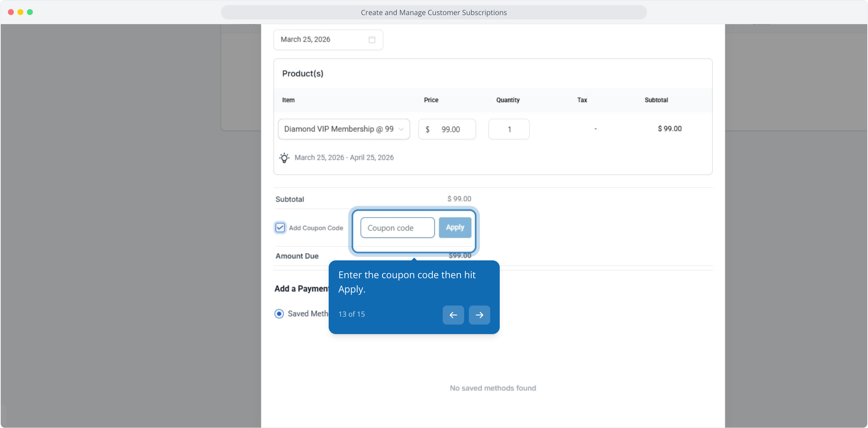The width and height of the screenshot is (868, 428).
Task: Click the calendar icon in date field
Action: (371, 40)
